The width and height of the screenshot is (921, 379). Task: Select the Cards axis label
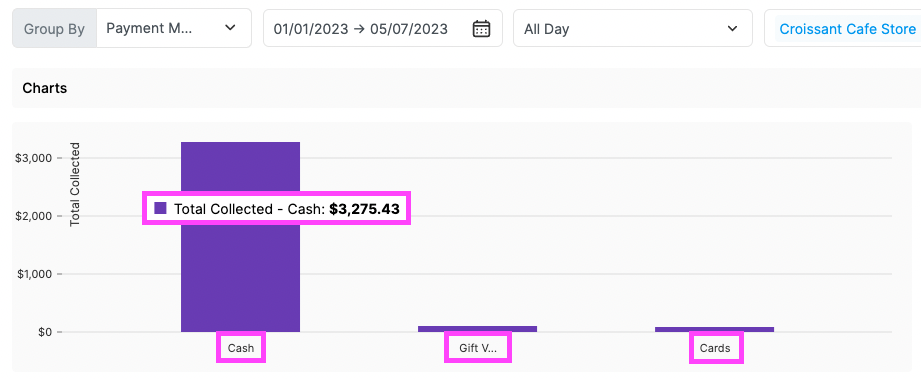(x=715, y=348)
